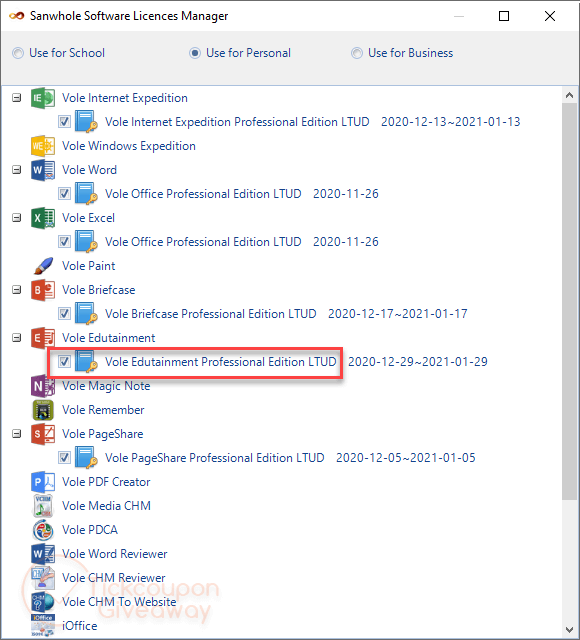Screen dimensions: 580x640
Task: Click the Vole PDCA icon
Action: click(43, 530)
